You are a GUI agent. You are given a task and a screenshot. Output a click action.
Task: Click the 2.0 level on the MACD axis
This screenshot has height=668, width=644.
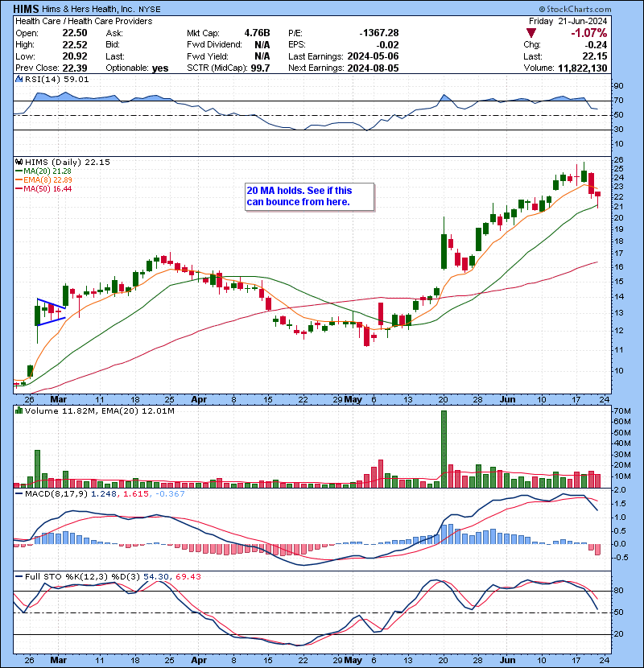point(620,490)
